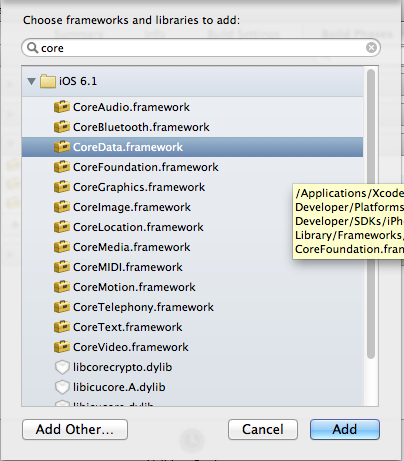
Task: Click the CoreMIDI.framework toolbox icon
Action: (x=62, y=267)
